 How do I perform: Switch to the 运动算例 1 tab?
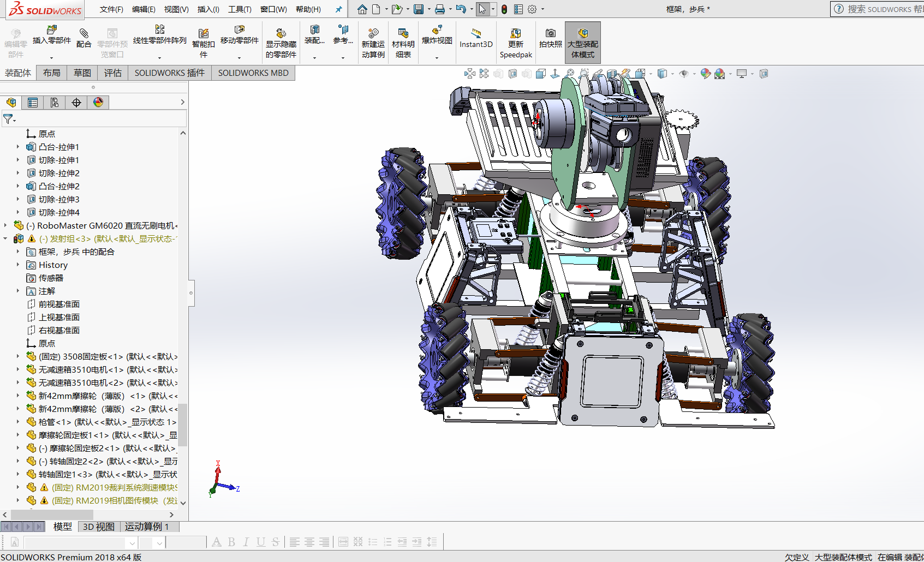click(146, 527)
